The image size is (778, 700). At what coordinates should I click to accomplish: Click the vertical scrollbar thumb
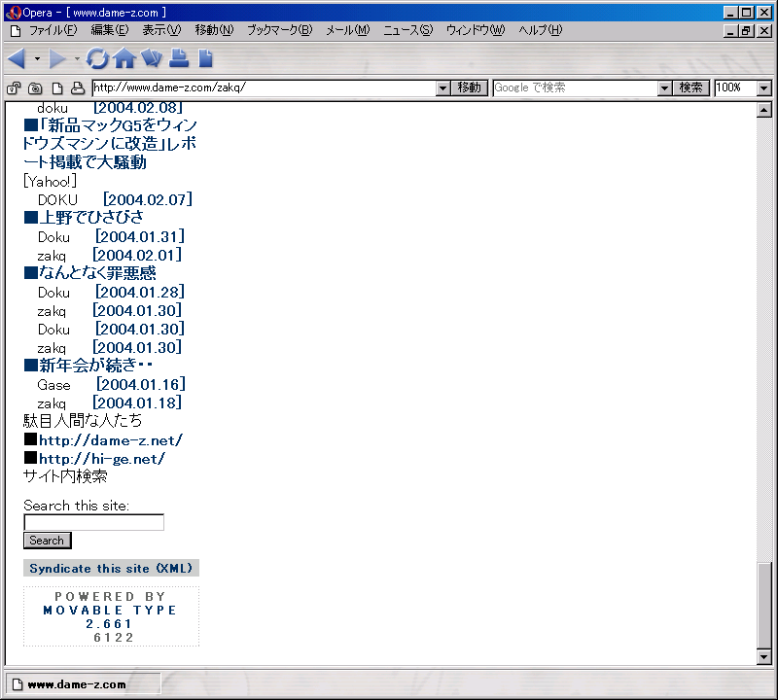764,606
